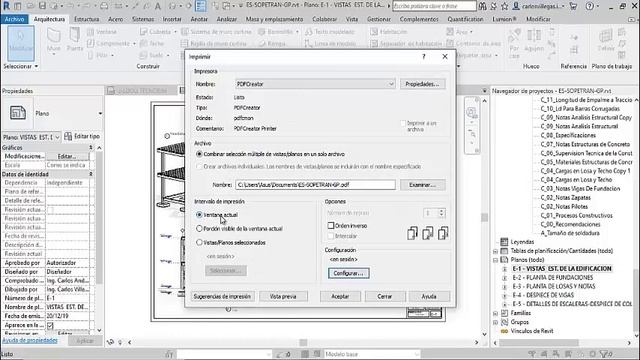Image resolution: width=640 pixels, height=360 pixels.
Task: Click the print file name path field
Action: (x=315, y=185)
